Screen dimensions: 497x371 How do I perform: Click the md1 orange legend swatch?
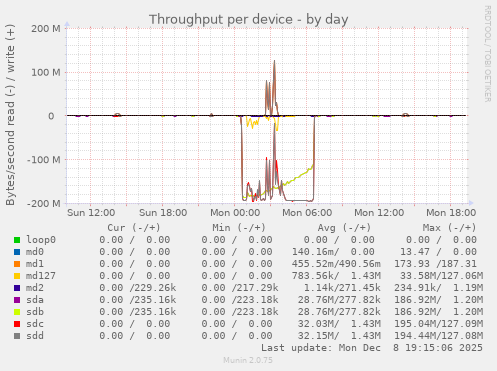point(17,264)
